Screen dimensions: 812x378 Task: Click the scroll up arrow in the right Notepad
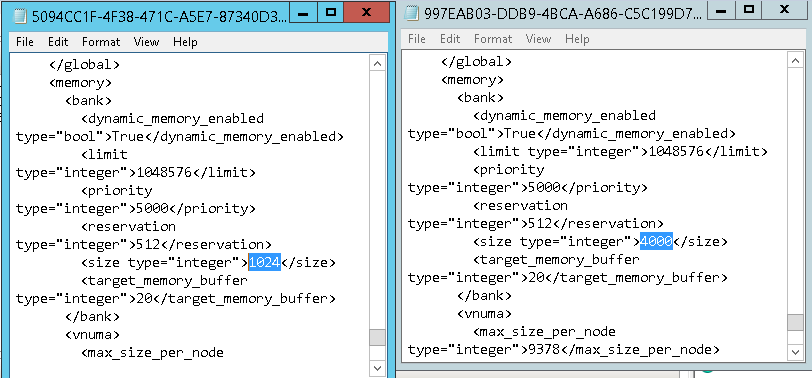coord(795,61)
